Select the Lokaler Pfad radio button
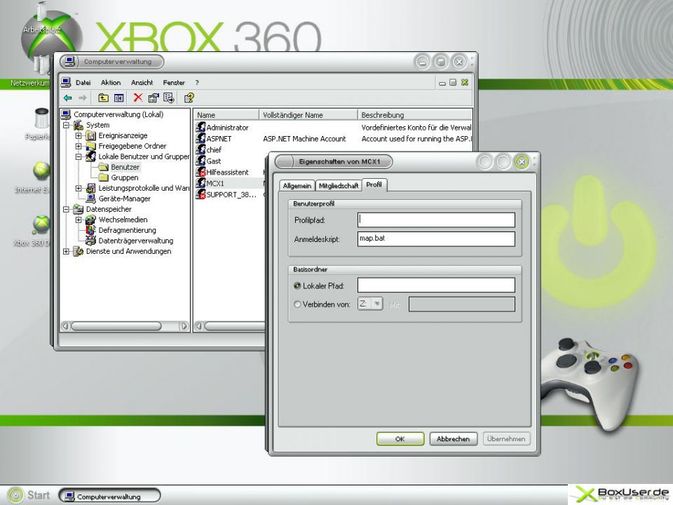 (297, 286)
